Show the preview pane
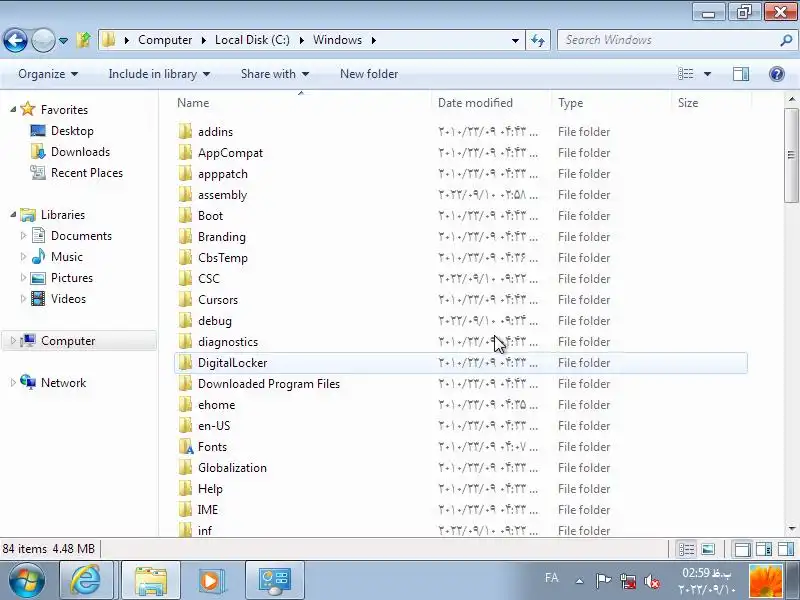 [741, 74]
